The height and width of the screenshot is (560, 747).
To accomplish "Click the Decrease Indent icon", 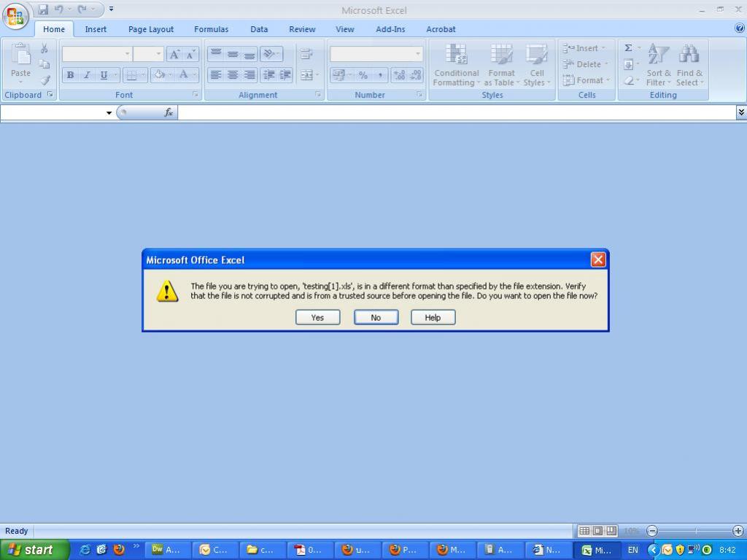I will tap(268, 75).
